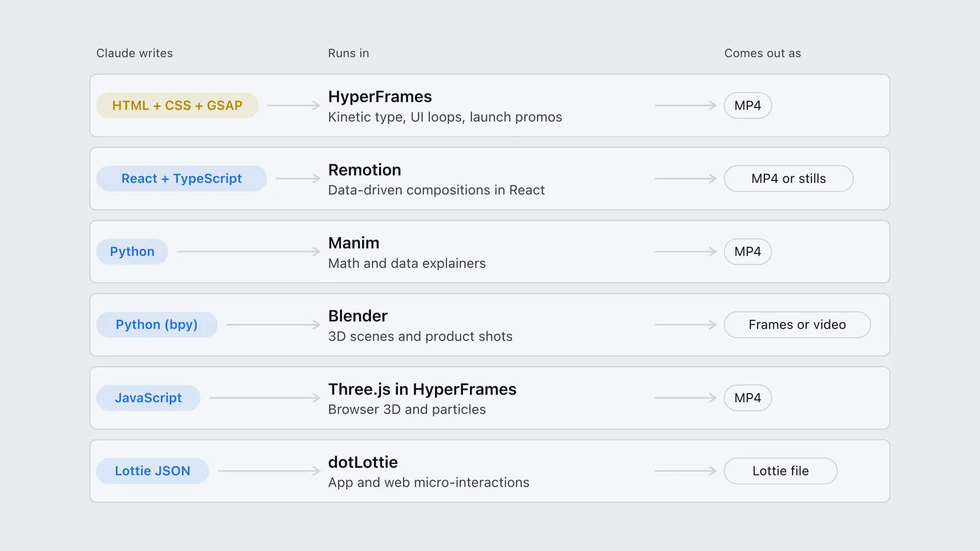The width and height of the screenshot is (980, 551).
Task: Select the Python (bpy) tag
Action: point(157,324)
